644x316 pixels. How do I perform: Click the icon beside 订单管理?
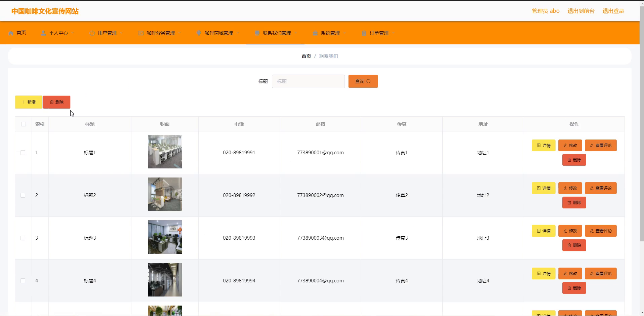(364, 33)
